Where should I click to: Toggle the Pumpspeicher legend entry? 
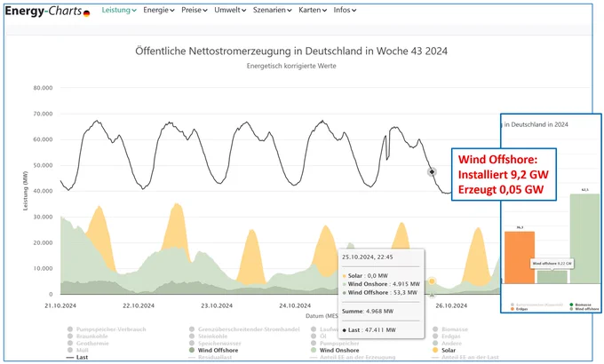335,344
